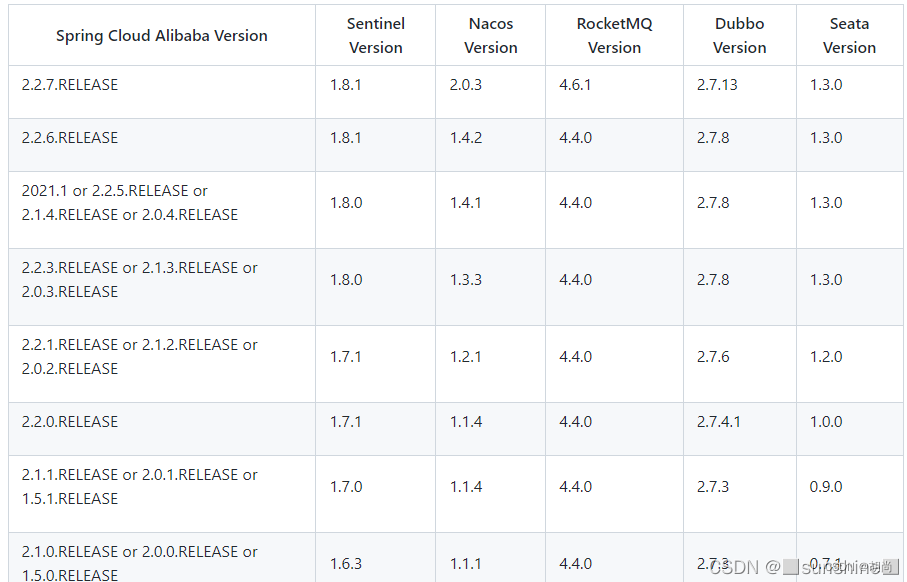
Task: Click the Sentinel Version column header
Action: pyautogui.click(x=376, y=36)
